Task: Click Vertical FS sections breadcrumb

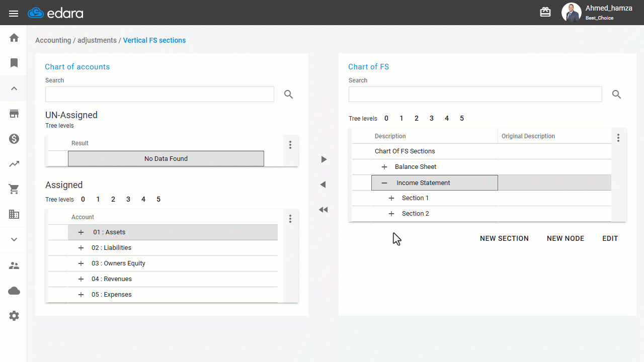Action: pyautogui.click(x=154, y=40)
